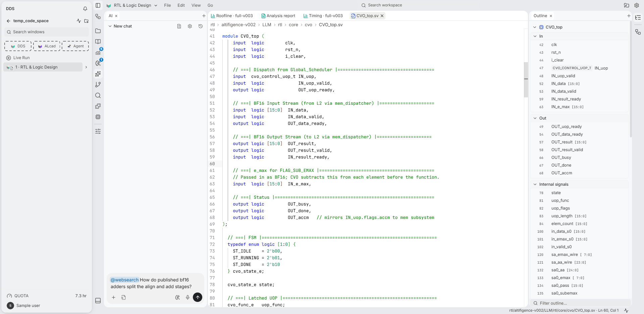The width and height of the screenshot is (644, 314).
Task: Open the Edit menu
Action: point(181,5)
